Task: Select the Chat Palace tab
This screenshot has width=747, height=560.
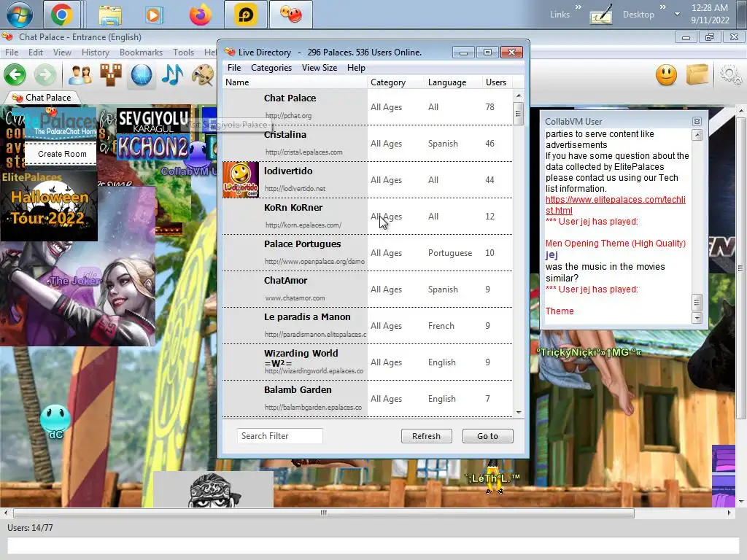Action: click(42, 98)
